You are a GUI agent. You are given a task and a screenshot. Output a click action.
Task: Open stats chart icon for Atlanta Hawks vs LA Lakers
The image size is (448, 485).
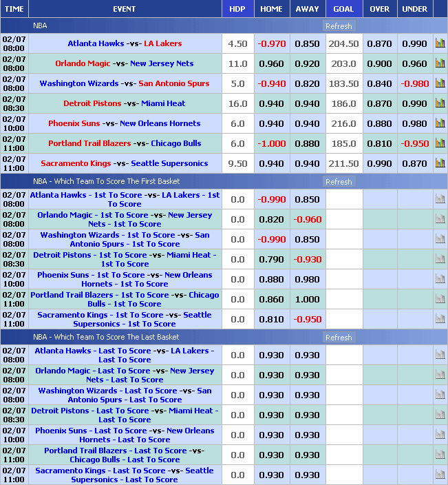[x=440, y=43]
